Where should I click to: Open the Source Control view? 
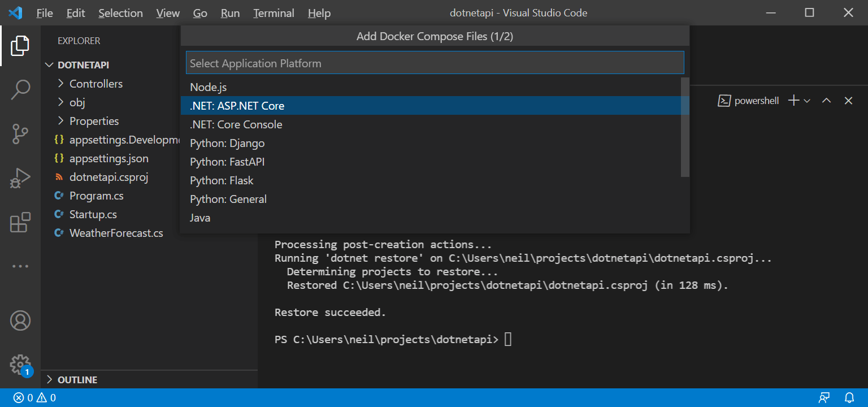pyautogui.click(x=20, y=134)
